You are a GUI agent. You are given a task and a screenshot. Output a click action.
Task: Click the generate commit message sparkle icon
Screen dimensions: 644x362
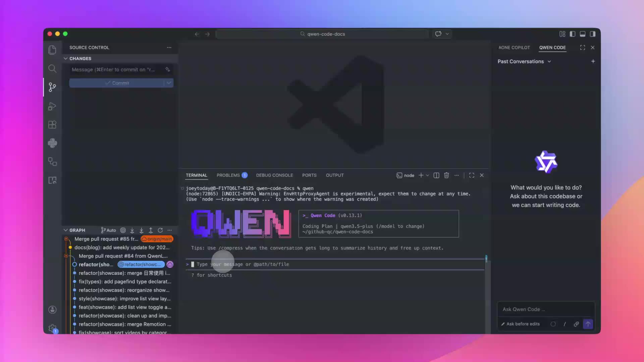coord(168,69)
